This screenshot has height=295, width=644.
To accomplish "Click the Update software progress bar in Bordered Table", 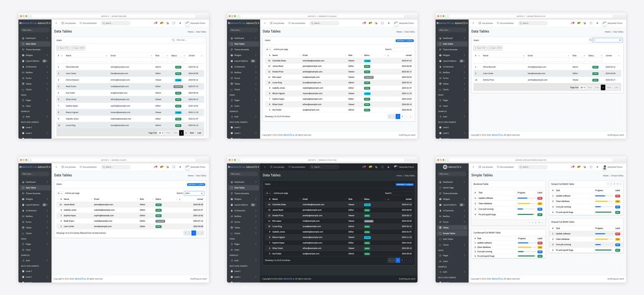I will pos(526,198).
